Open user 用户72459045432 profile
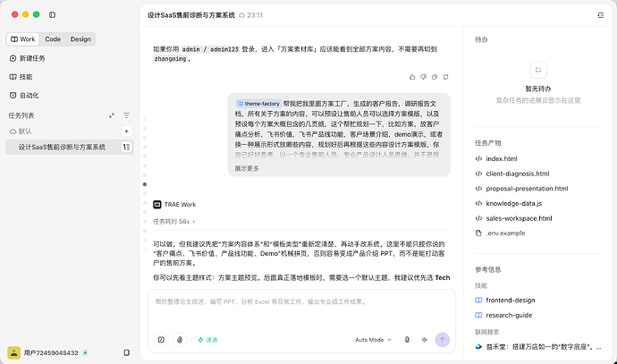Image resolution: width=617 pixels, height=364 pixels. point(43,352)
